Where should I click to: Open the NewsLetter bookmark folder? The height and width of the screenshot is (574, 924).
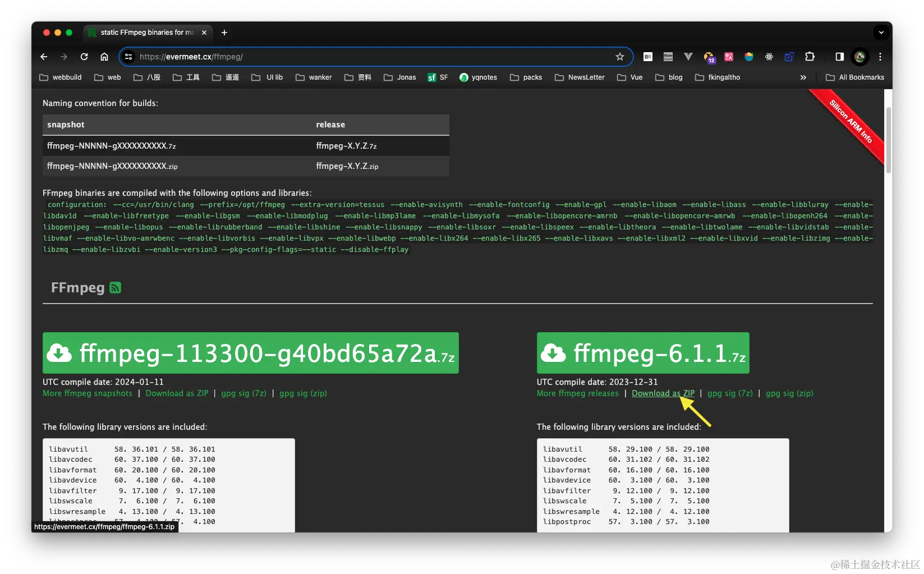pyautogui.click(x=580, y=77)
